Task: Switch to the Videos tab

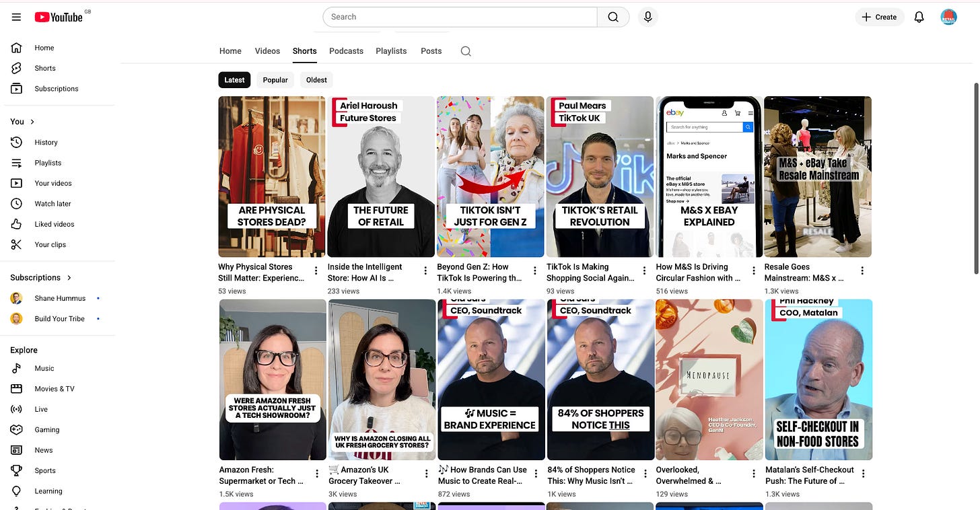Action: (267, 51)
